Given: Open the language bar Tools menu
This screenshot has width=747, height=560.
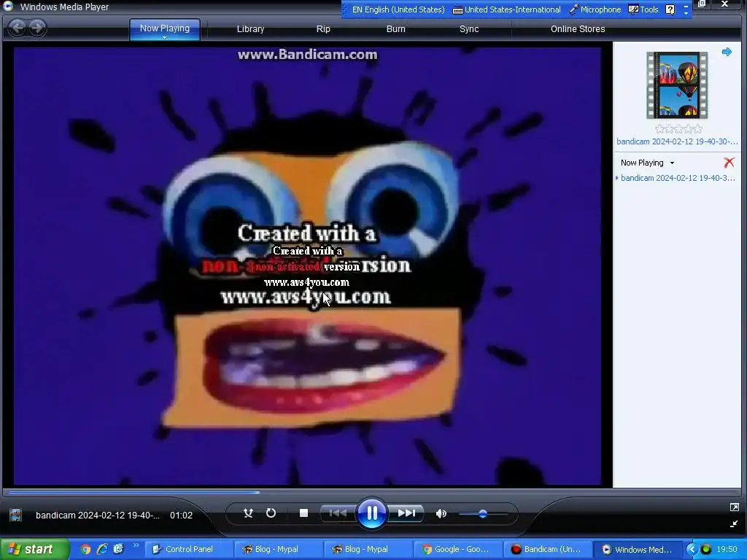Looking at the screenshot, I should [643, 9].
